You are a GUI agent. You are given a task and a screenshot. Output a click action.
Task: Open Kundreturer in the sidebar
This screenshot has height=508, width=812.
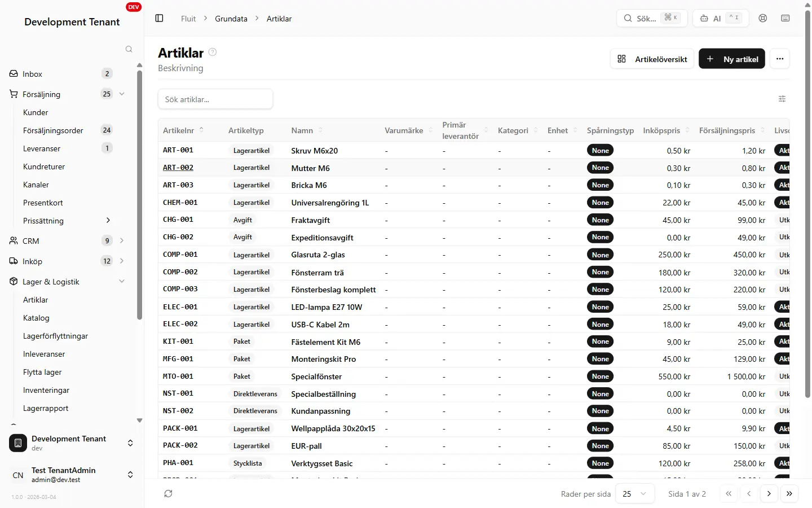(x=44, y=167)
